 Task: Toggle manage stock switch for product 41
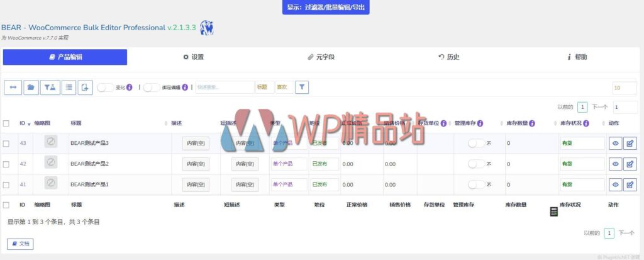[477, 184]
